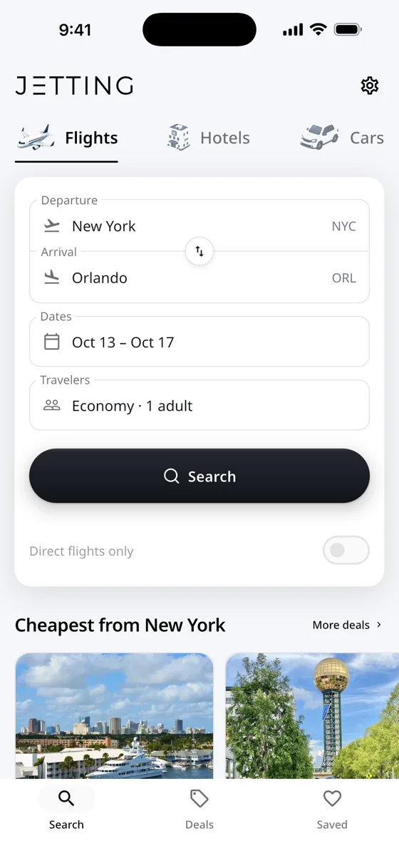Tap the airplane icon on Flights tab
The image size is (399, 868).
point(36,136)
